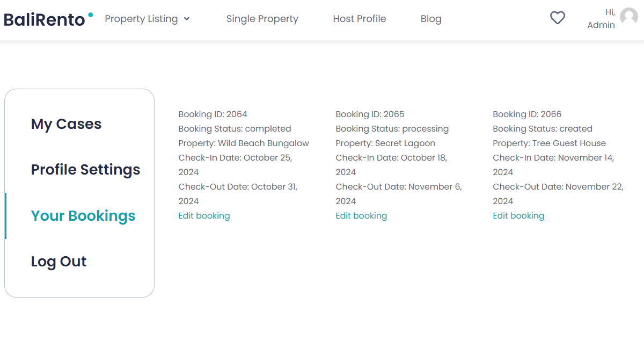Image resolution: width=644 pixels, height=362 pixels.
Task: Click the BaliRento logo
Action: [44, 18]
